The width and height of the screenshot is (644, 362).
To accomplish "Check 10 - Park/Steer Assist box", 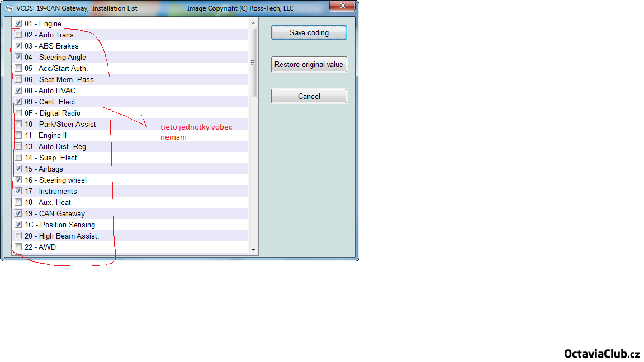I will point(18,124).
